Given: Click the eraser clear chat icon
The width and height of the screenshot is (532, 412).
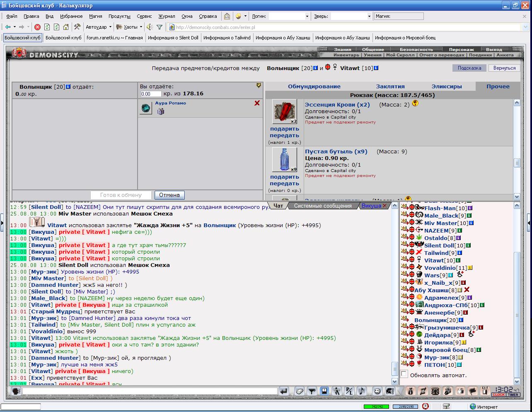Looking at the screenshot, I should click(x=300, y=391).
